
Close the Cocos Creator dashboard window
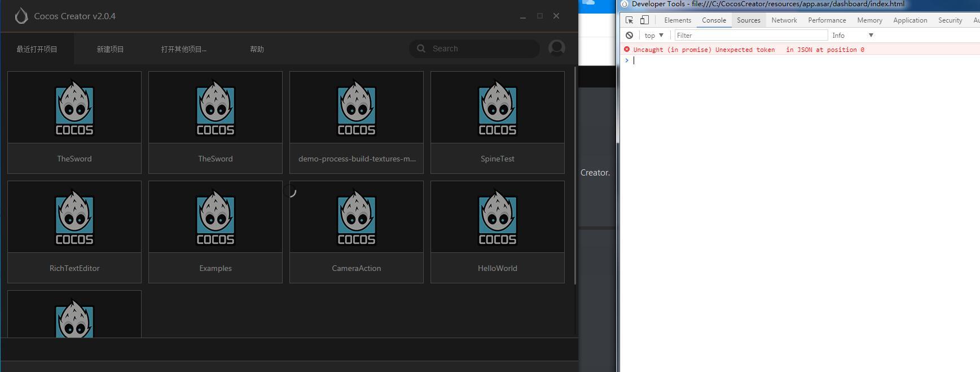point(556,16)
